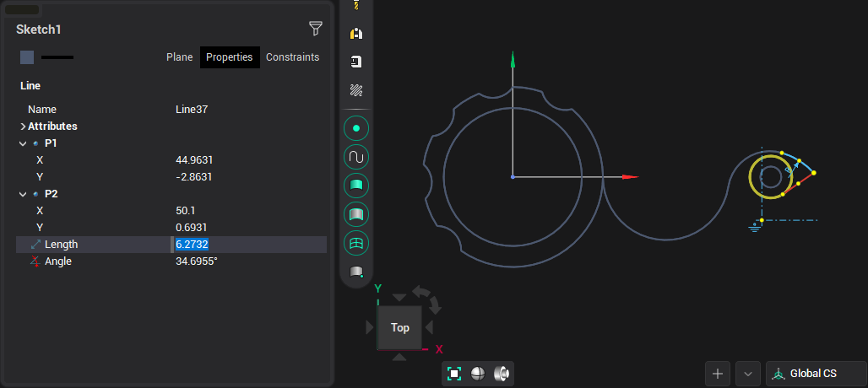Click the shaded sphere display icon

tap(478, 374)
